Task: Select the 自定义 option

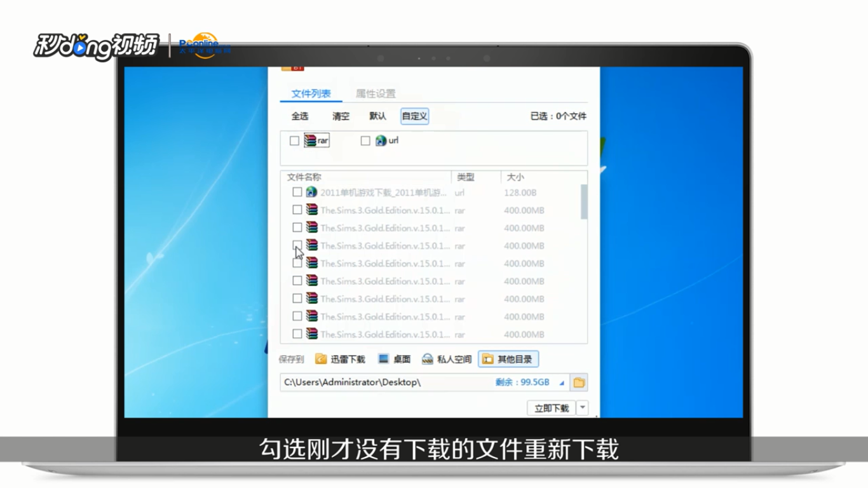Action: coord(414,116)
